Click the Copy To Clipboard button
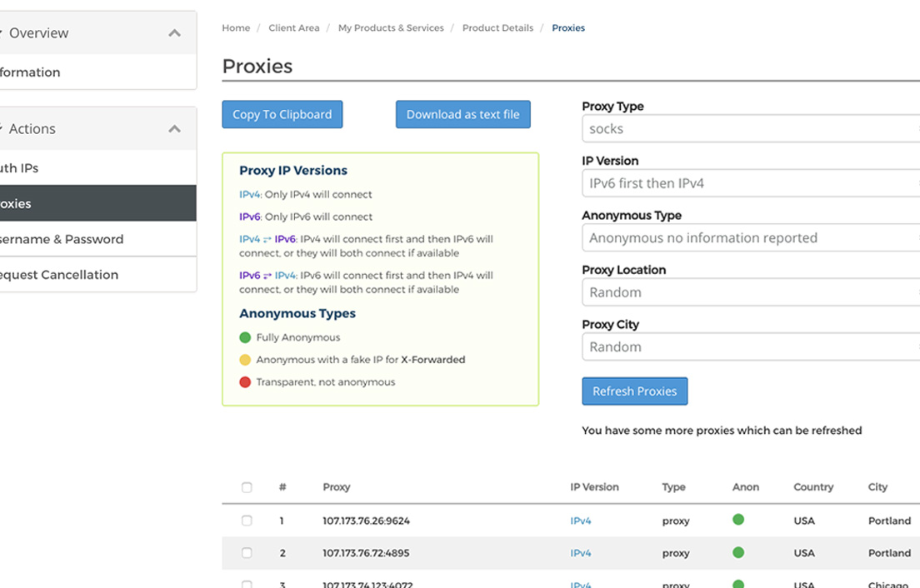Screen dimensions: 920x588 pos(282,115)
